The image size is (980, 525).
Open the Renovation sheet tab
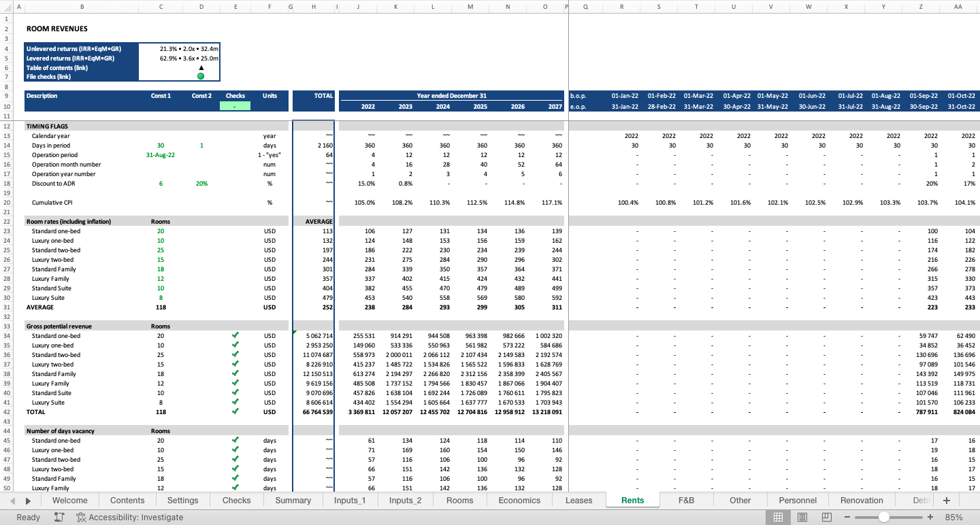click(862, 501)
